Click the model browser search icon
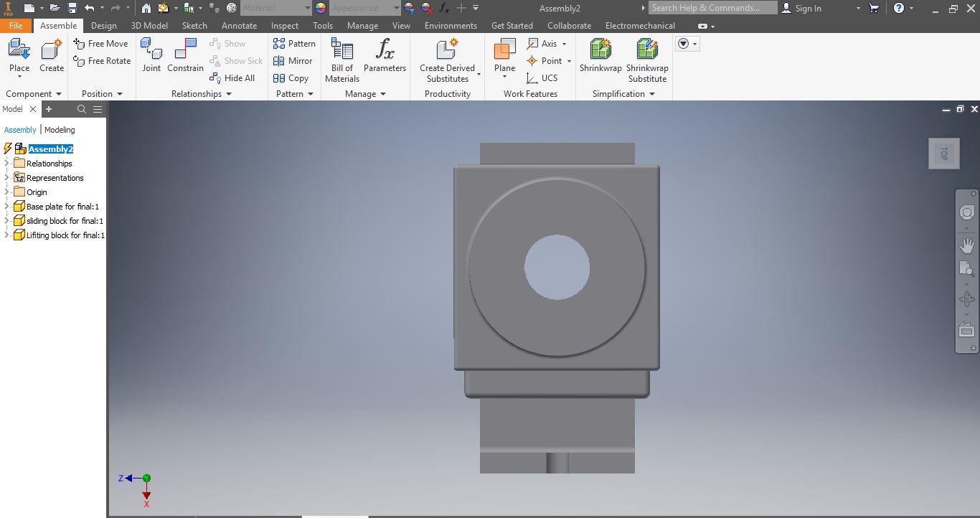 coord(82,109)
